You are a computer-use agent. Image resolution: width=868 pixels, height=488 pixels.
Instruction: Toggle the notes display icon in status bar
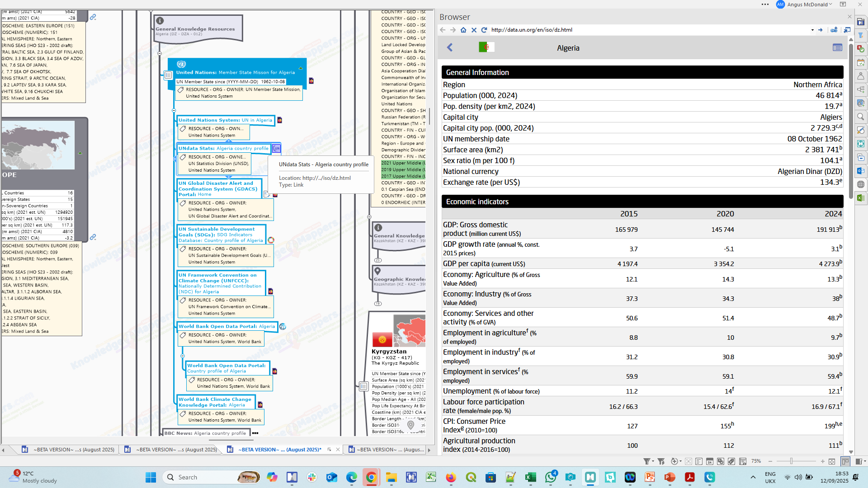point(699,461)
